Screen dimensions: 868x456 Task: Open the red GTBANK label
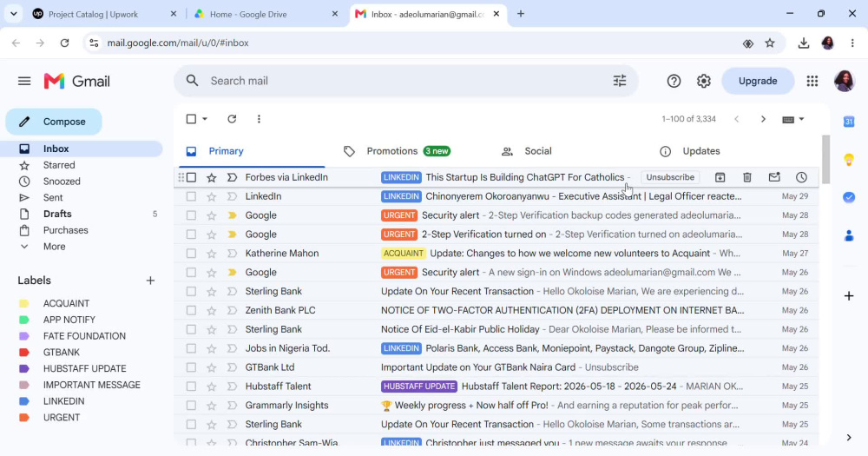tap(61, 353)
